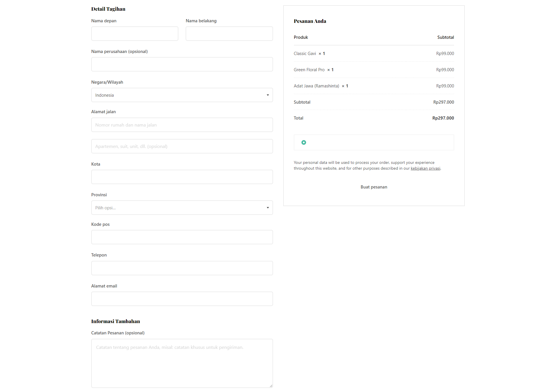Click the Apartemen, suit, unit field

click(182, 146)
